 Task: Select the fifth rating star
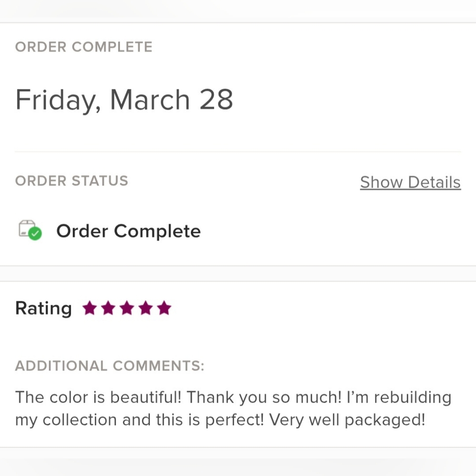[164, 308]
